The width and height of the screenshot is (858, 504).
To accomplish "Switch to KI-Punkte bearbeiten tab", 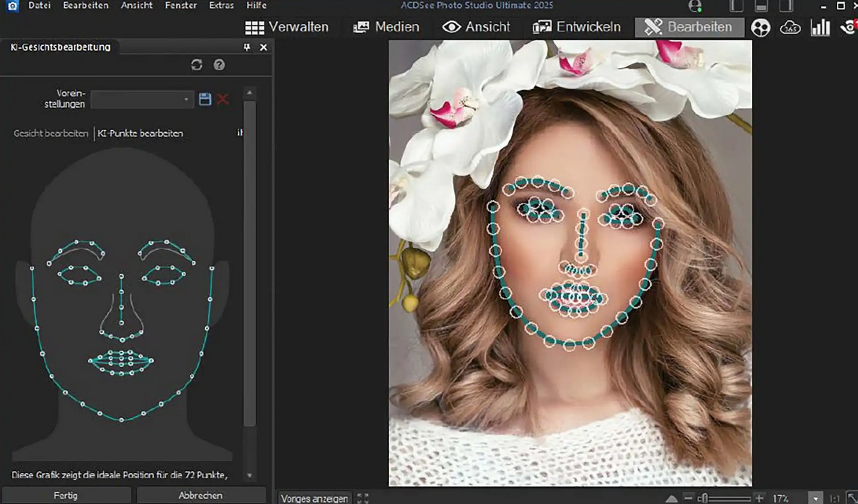I will [140, 133].
